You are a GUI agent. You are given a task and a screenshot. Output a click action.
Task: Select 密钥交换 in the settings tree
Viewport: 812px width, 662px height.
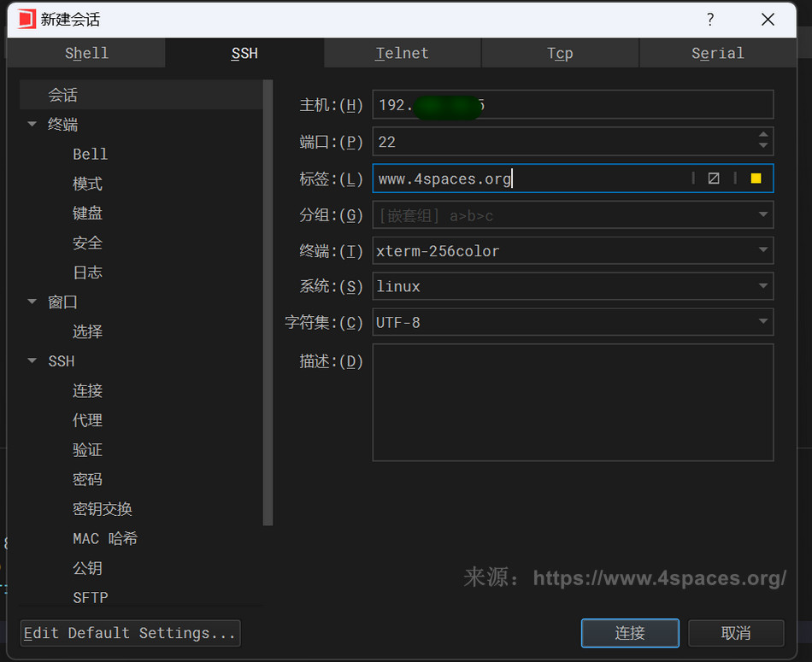pos(103,509)
